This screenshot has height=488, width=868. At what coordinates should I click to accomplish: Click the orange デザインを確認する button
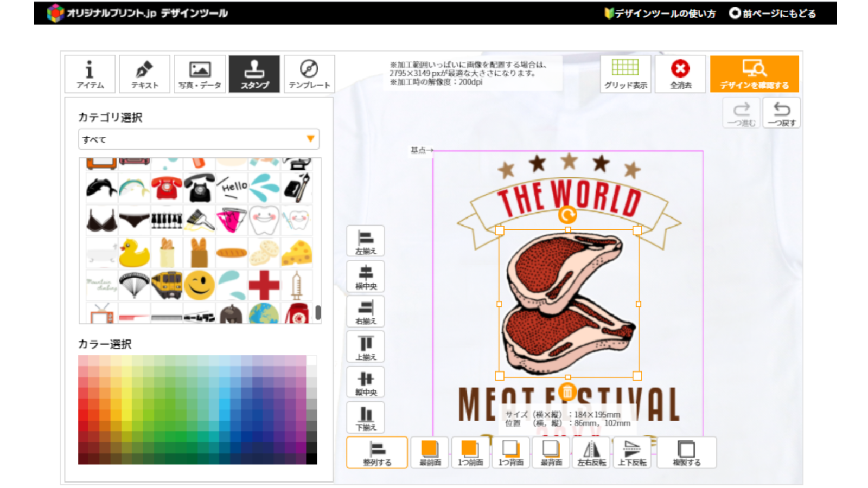(x=754, y=74)
